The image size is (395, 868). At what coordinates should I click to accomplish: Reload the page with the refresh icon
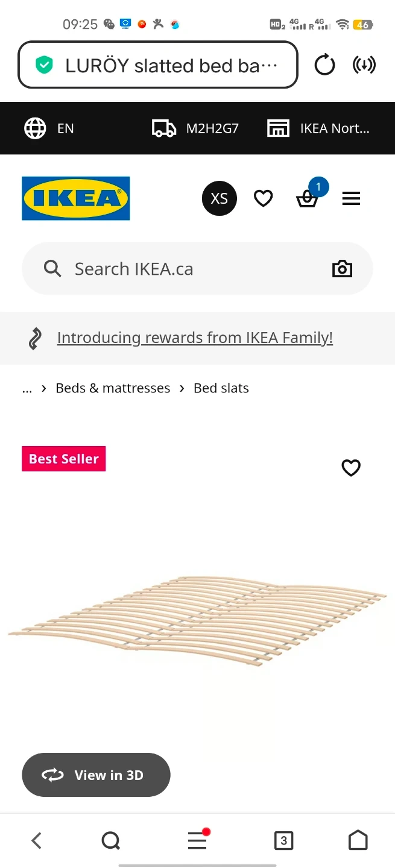pos(324,64)
